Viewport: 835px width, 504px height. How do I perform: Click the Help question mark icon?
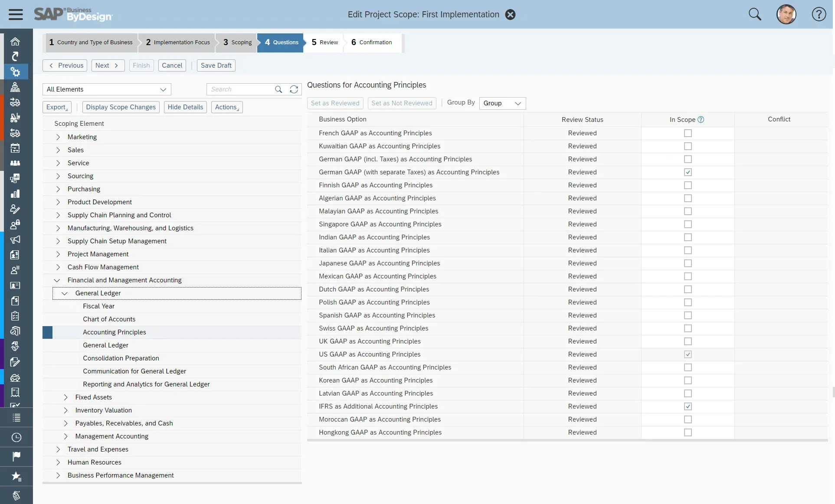click(x=819, y=14)
